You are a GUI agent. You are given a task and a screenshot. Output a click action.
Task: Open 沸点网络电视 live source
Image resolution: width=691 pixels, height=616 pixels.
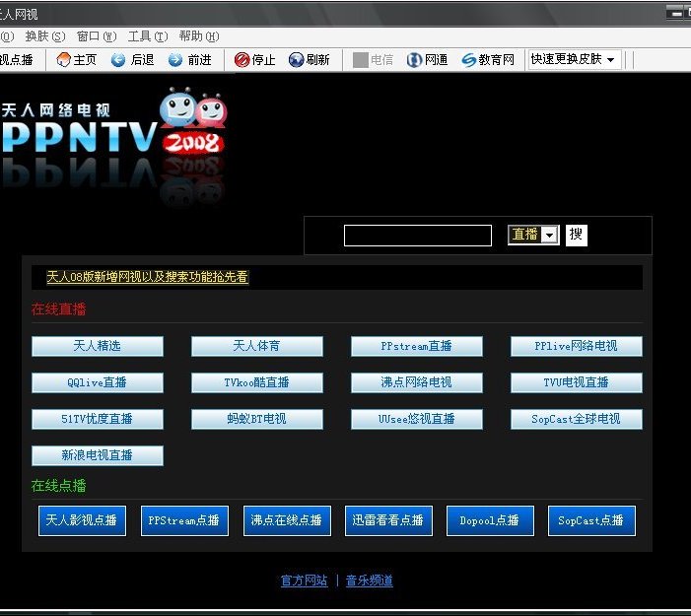point(416,382)
